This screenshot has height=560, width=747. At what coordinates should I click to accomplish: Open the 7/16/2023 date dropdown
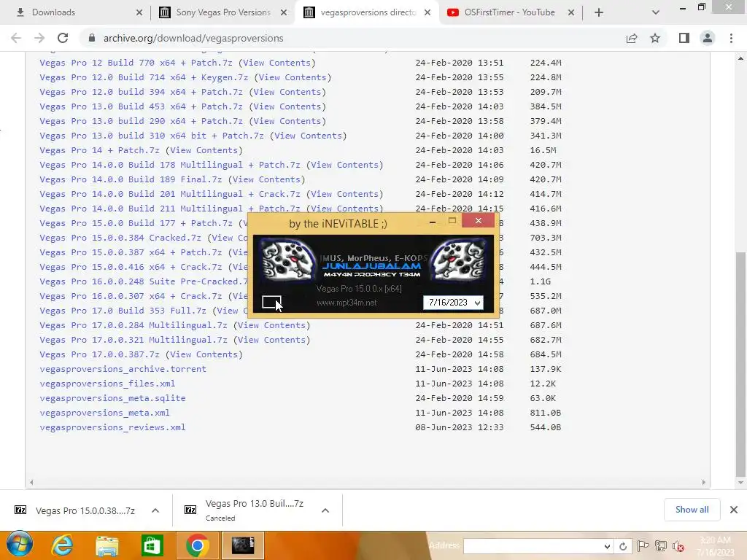[x=477, y=303]
